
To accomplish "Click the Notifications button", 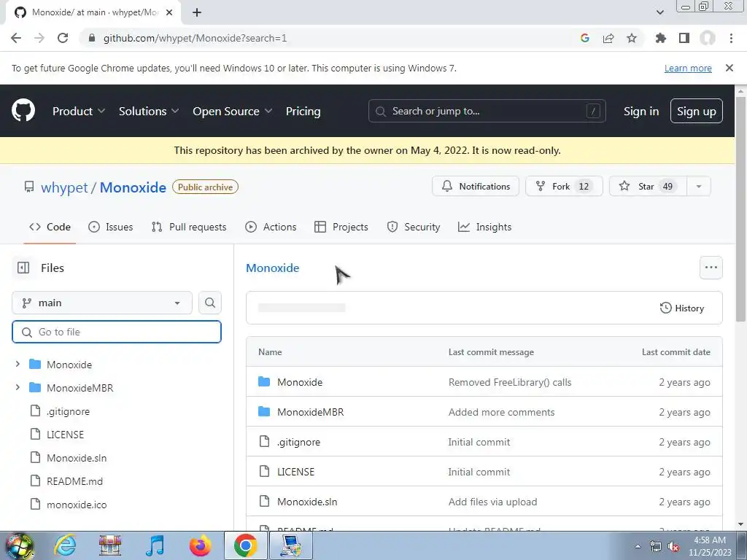I will tap(476, 186).
